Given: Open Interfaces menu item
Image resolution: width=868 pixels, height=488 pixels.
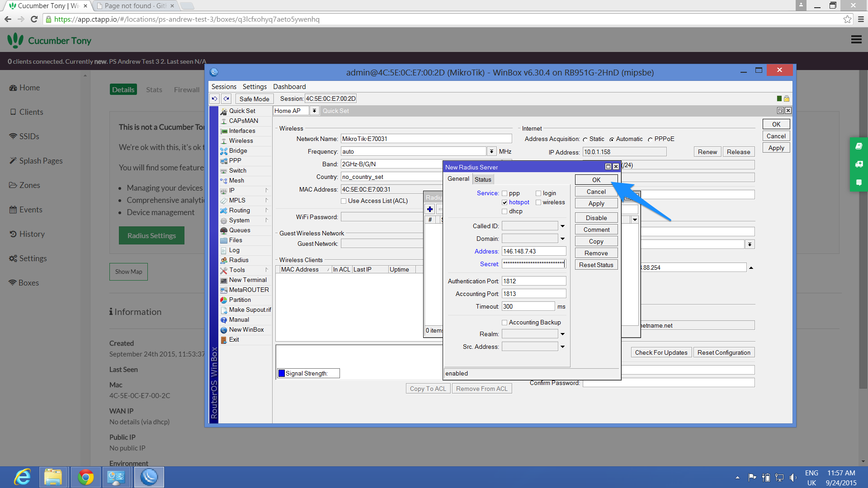Looking at the screenshot, I should click(x=242, y=131).
